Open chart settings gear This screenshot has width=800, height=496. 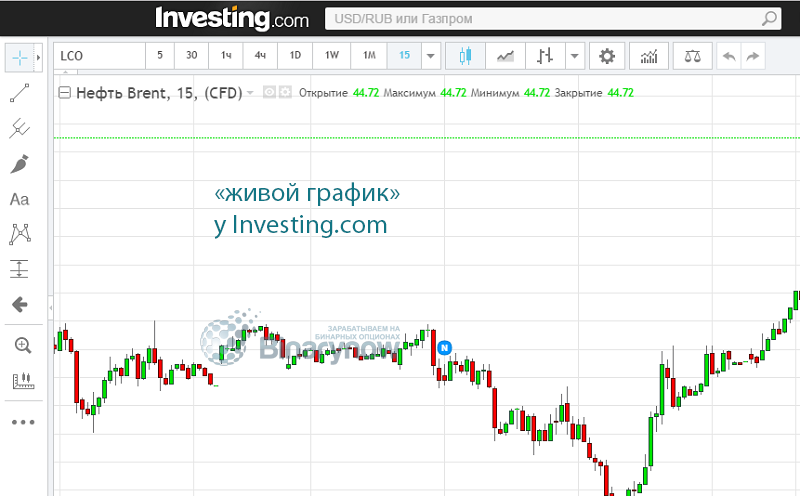point(607,56)
